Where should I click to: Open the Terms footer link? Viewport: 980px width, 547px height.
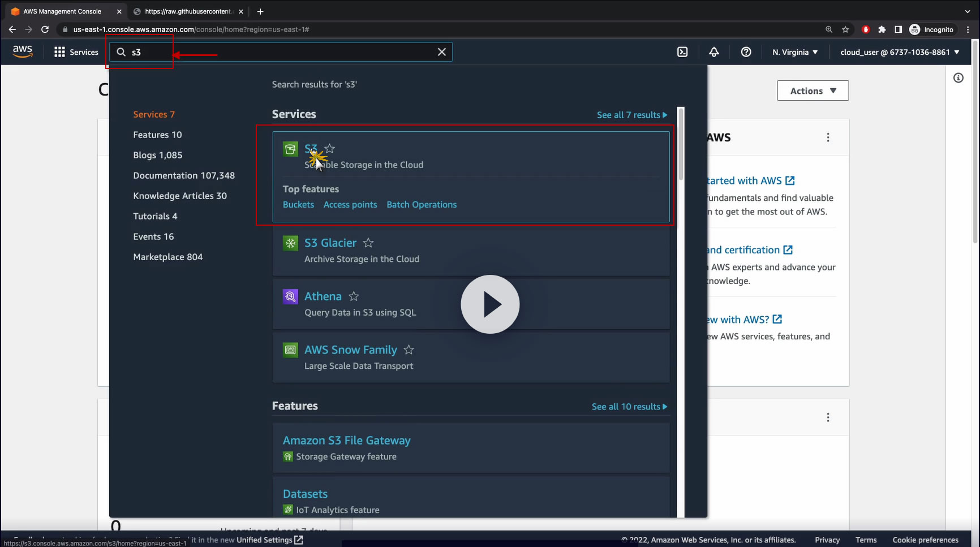pos(866,540)
